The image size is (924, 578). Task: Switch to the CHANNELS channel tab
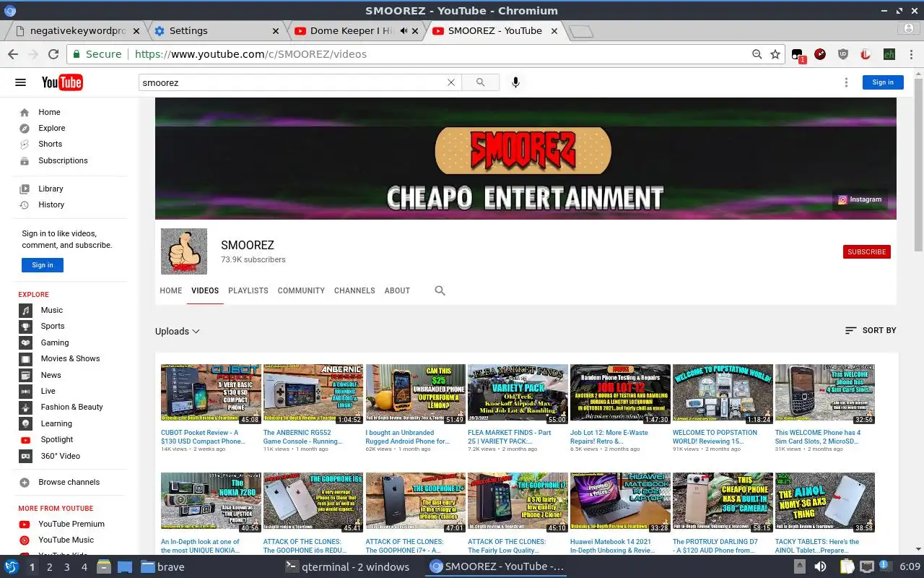pos(354,290)
